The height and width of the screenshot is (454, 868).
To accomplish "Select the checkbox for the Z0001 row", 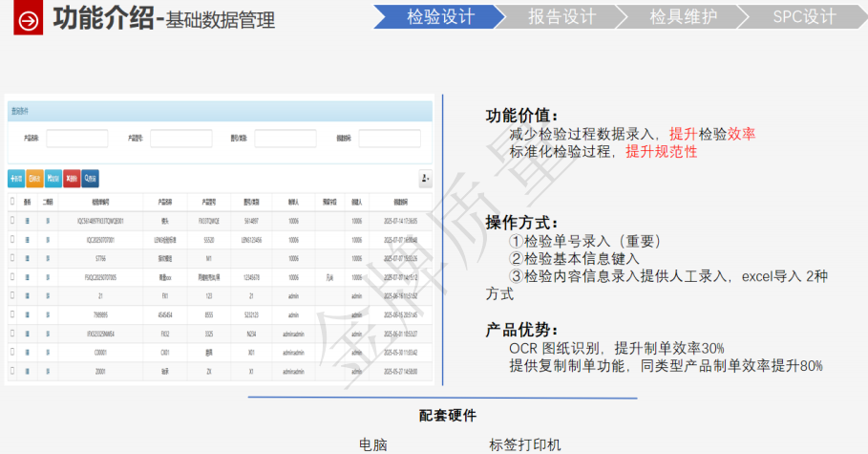I will [12, 370].
